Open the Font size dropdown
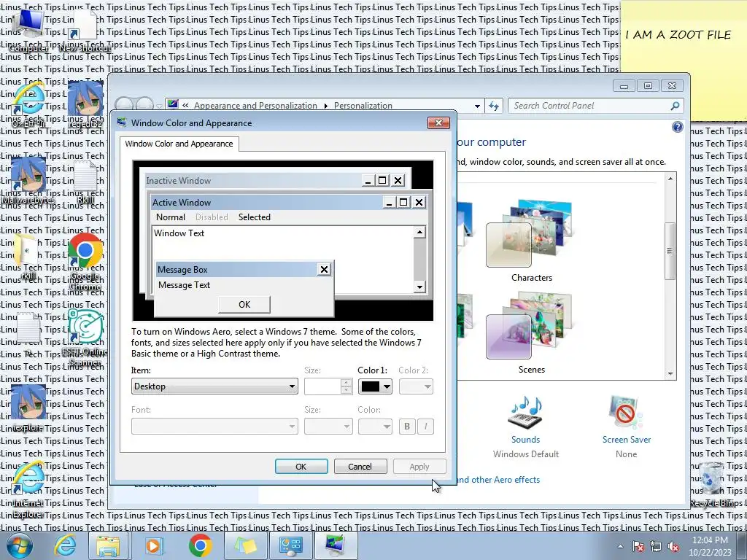The image size is (747, 560). (328, 426)
